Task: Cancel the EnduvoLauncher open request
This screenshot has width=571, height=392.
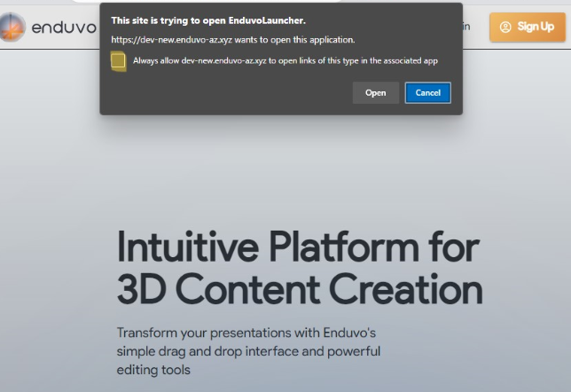Action: coord(428,93)
